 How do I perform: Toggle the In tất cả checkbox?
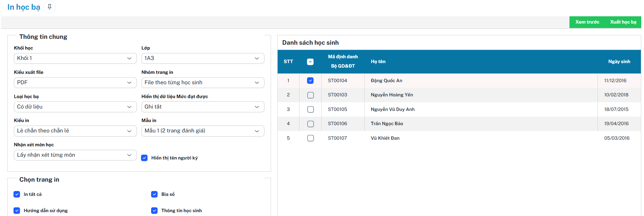[17, 194]
